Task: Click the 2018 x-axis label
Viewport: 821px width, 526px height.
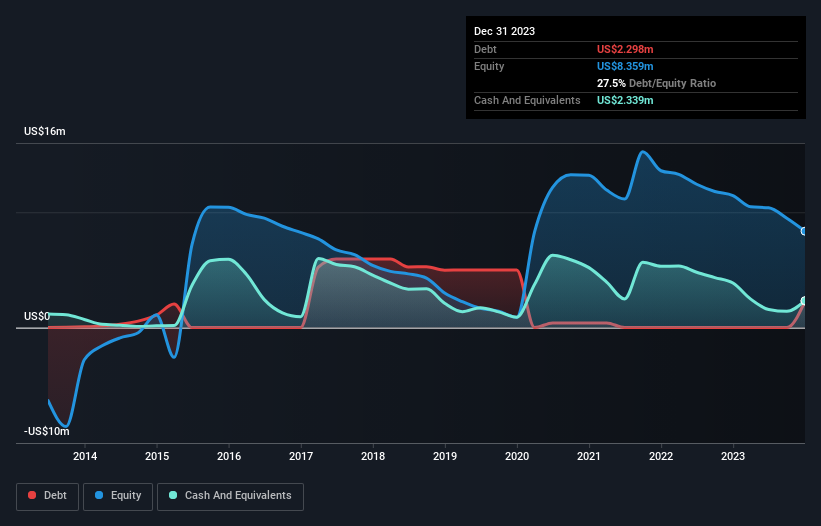Action: (373, 456)
